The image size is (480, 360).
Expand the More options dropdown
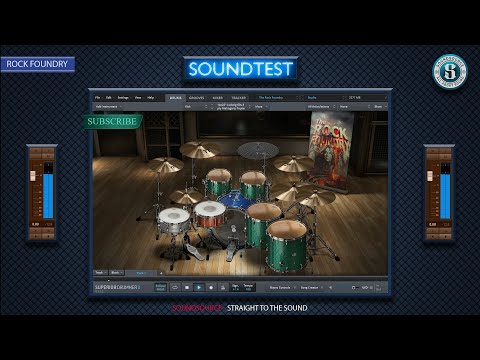point(261,107)
